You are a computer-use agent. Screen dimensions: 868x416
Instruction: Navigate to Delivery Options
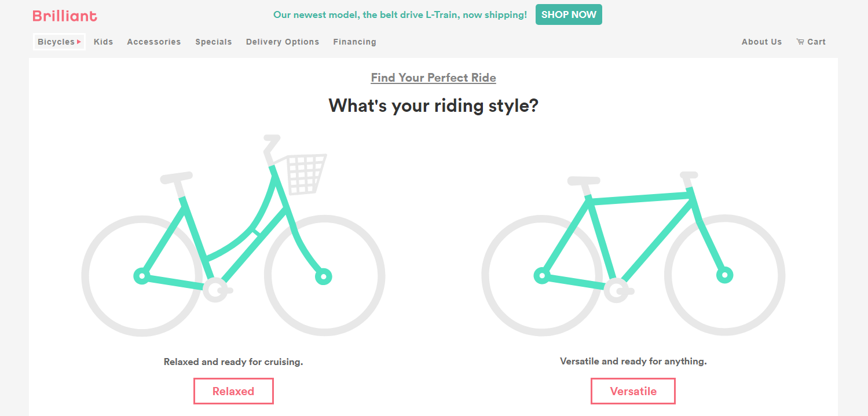click(282, 42)
